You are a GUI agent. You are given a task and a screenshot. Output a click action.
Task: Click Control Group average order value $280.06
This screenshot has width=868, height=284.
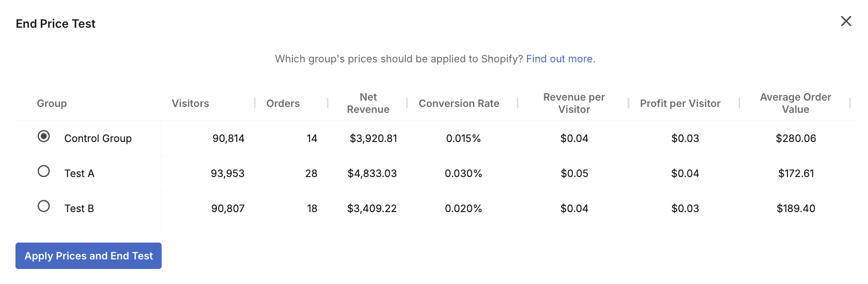[x=796, y=138]
